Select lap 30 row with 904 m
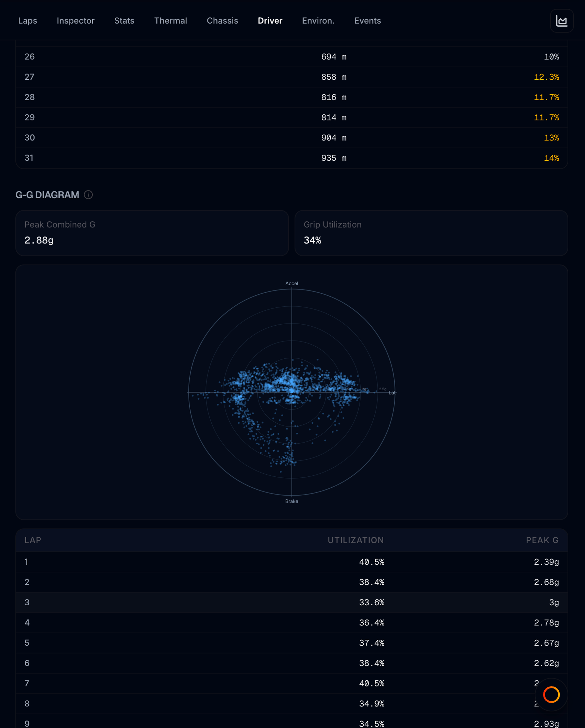This screenshot has width=585, height=728. point(292,138)
